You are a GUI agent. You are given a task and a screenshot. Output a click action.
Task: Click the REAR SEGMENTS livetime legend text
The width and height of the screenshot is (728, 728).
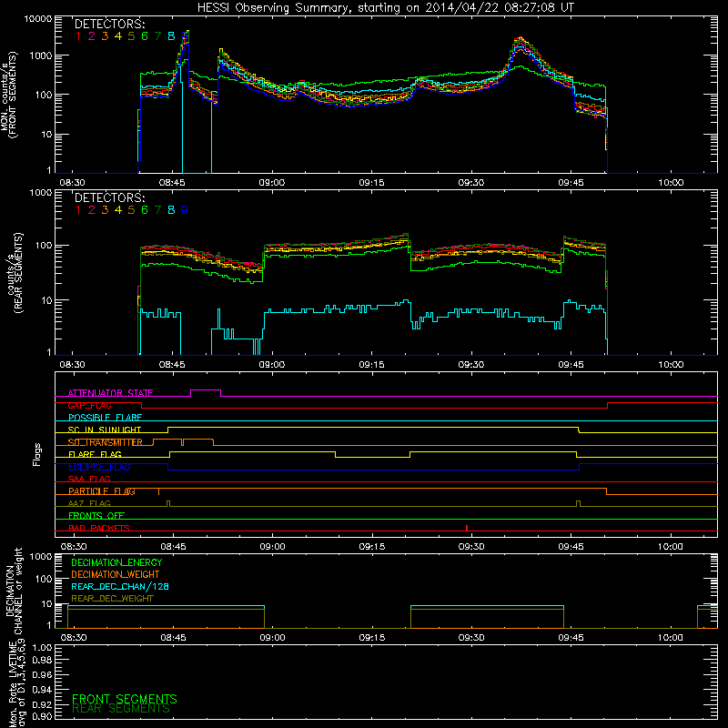(x=121, y=709)
